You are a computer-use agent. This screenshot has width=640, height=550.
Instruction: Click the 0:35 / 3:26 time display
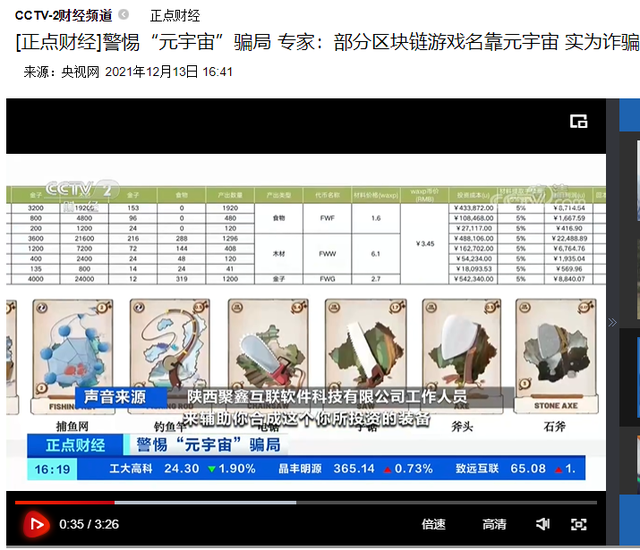pos(89,524)
